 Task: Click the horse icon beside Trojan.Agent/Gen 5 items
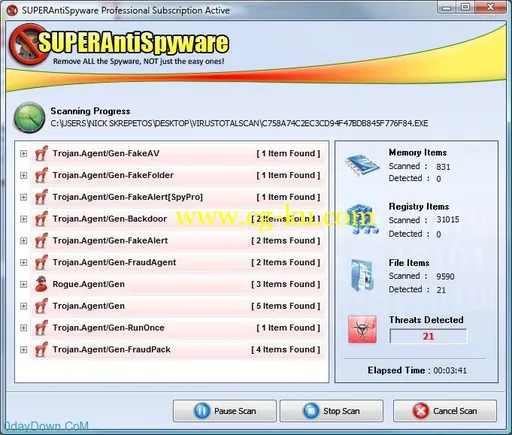(x=41, y=306)
